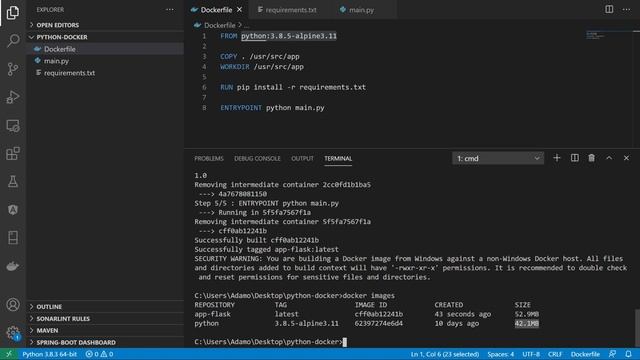
Task: Create a new terminal with plus icon
Action: click(557, 158)
